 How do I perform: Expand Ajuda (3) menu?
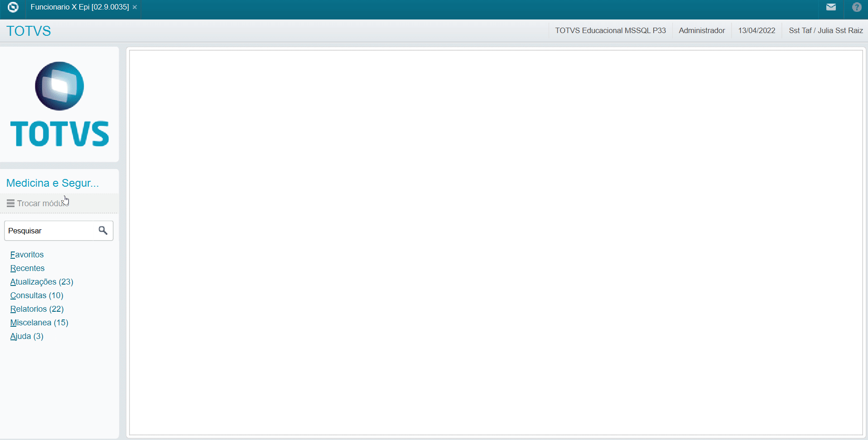pos(27,336)
